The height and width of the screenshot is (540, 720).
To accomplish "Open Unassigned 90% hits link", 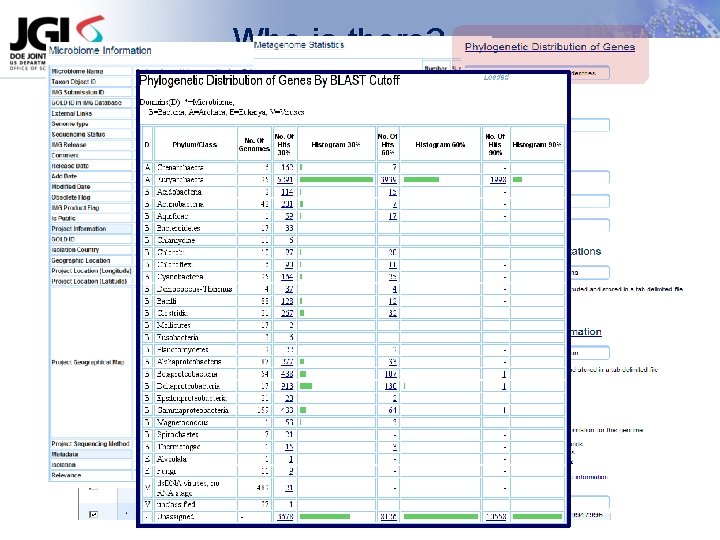I will click(x=496, y=517).
